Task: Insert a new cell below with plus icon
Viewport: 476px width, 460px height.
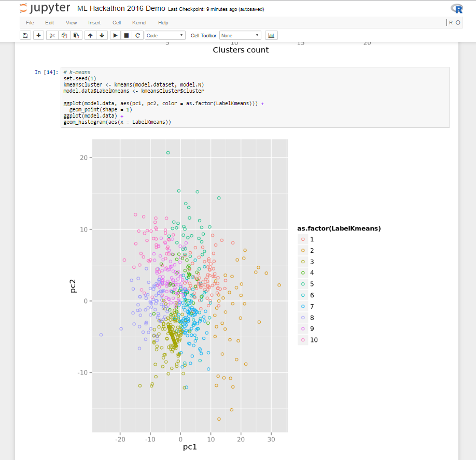Action: pyautogui.click(x=38, y=35)
